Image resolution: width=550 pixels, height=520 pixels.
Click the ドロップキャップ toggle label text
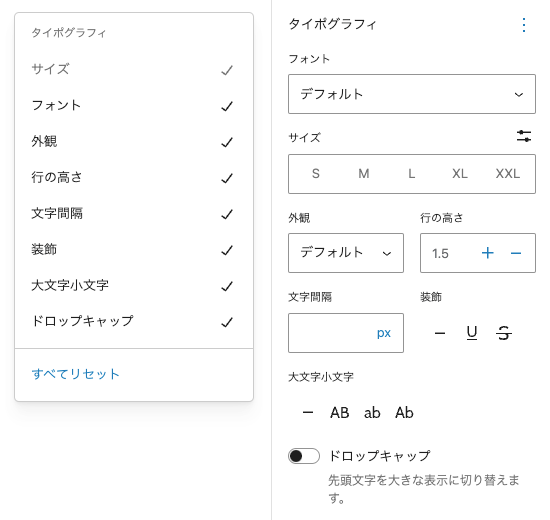click(x=380, y=456)
